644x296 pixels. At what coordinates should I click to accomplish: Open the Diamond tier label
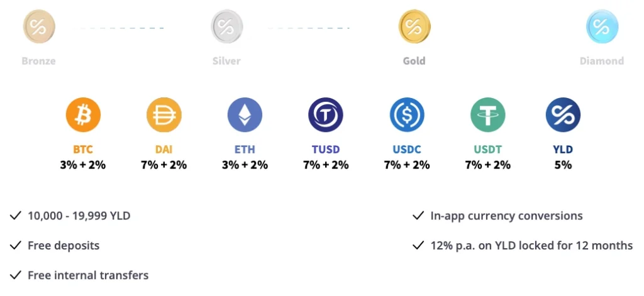602,61
